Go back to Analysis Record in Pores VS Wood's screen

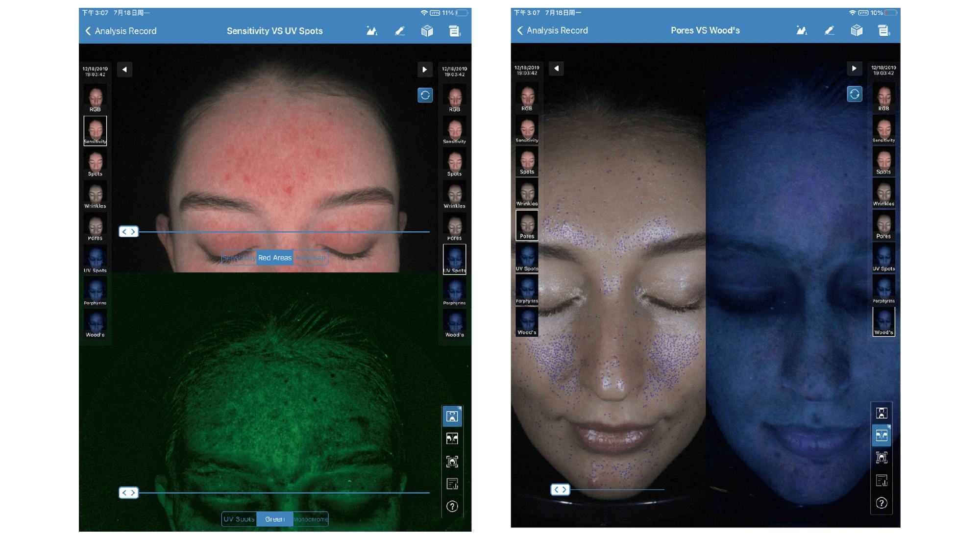click(x=552, y=30)
